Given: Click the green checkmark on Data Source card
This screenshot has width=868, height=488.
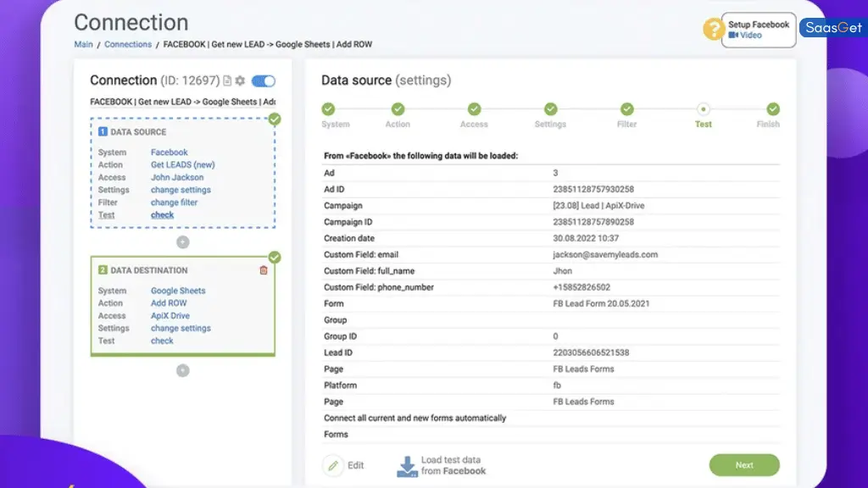Looking at the screenshot, I should 275,119.
